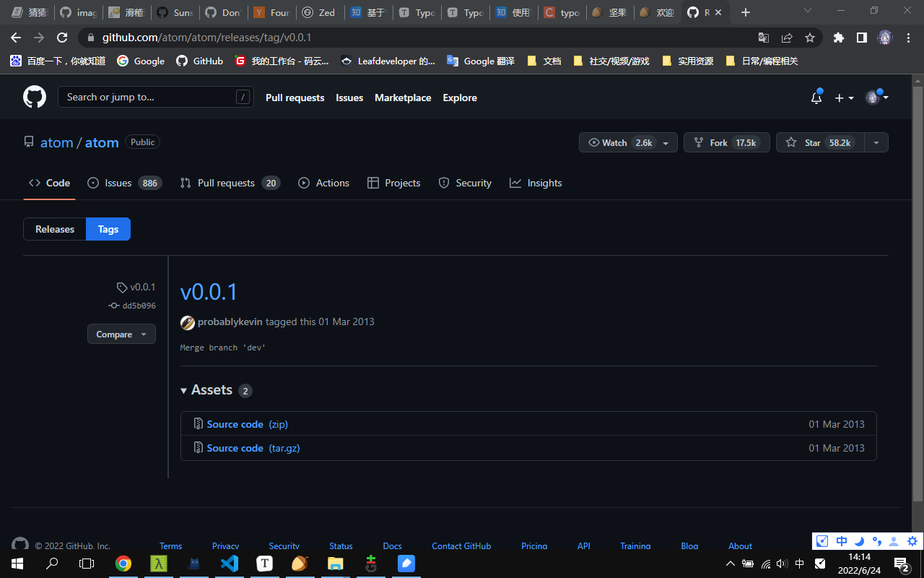Open the Chrome extensions puzzle icon
Viewport: 924px width, 578px height.
(x=838, y=38)
